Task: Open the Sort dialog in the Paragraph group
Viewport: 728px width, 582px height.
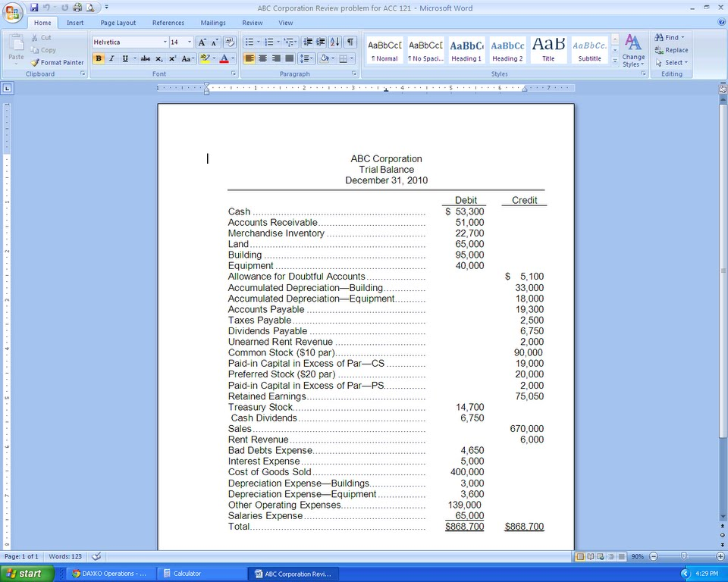Action: point(334,42)
